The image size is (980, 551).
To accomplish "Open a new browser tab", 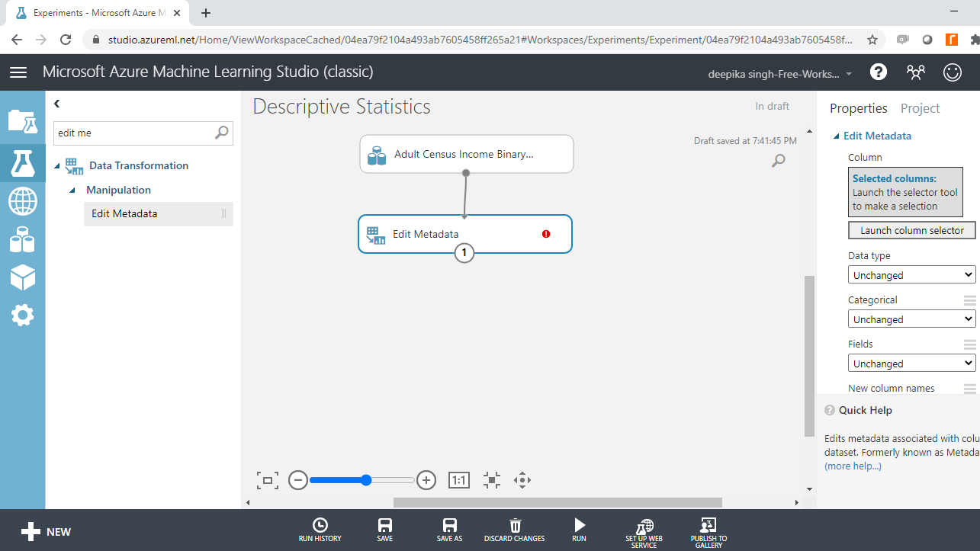I will [x=206, y=13].
